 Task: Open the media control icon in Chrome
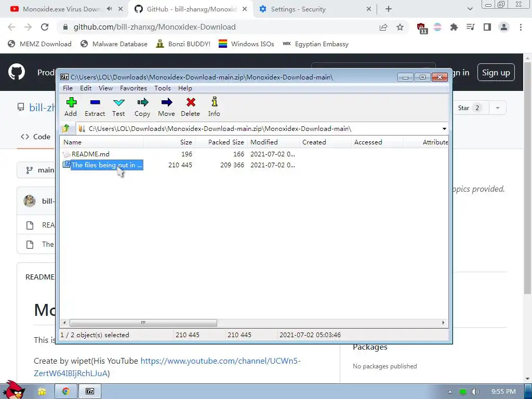(x=471, y=27)
